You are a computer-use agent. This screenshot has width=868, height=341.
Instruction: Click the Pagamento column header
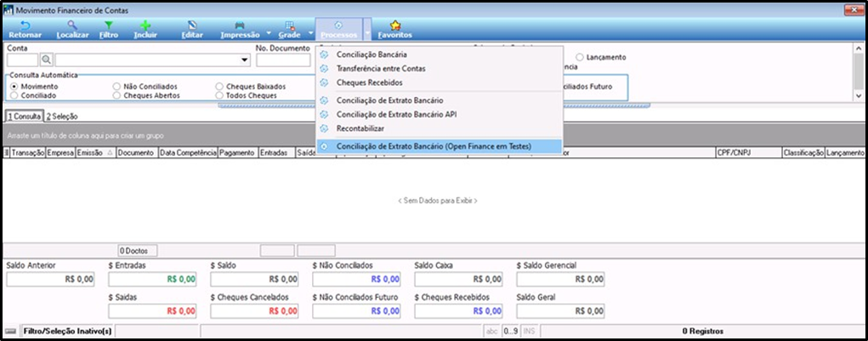click(237, 153)
